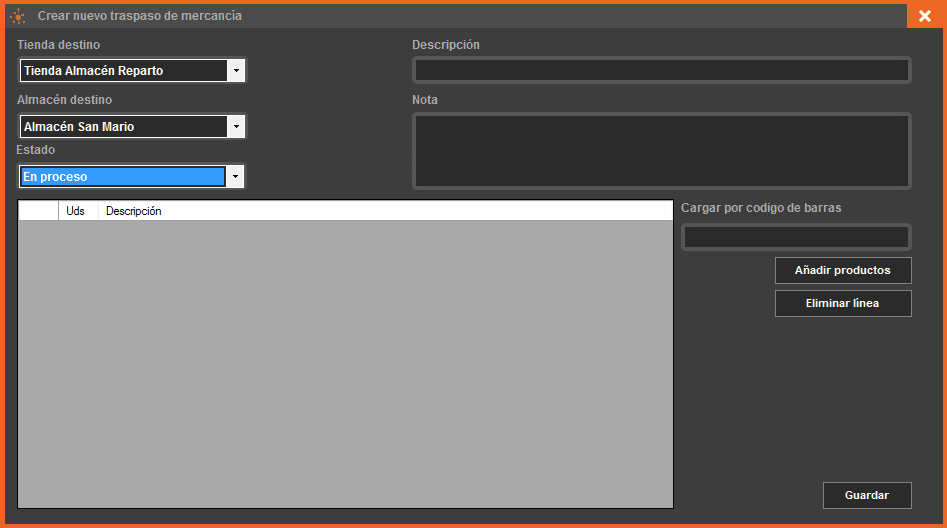Open the Estado dropdown arrow
947x528 pixels.
[x=236, y=177]
